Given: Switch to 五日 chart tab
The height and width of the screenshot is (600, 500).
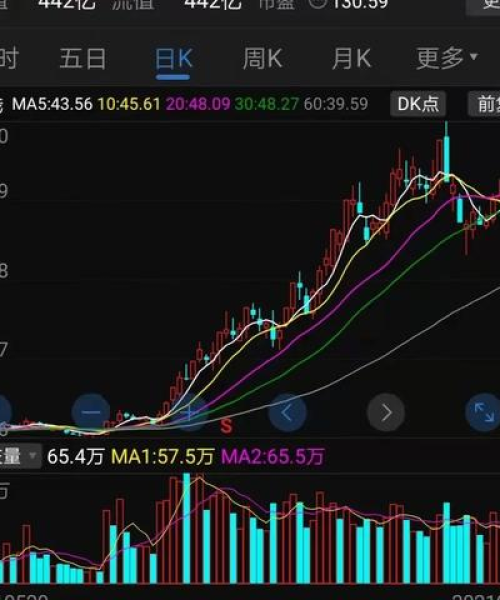Looking at the screenshot, I should [x=83, y=59].
